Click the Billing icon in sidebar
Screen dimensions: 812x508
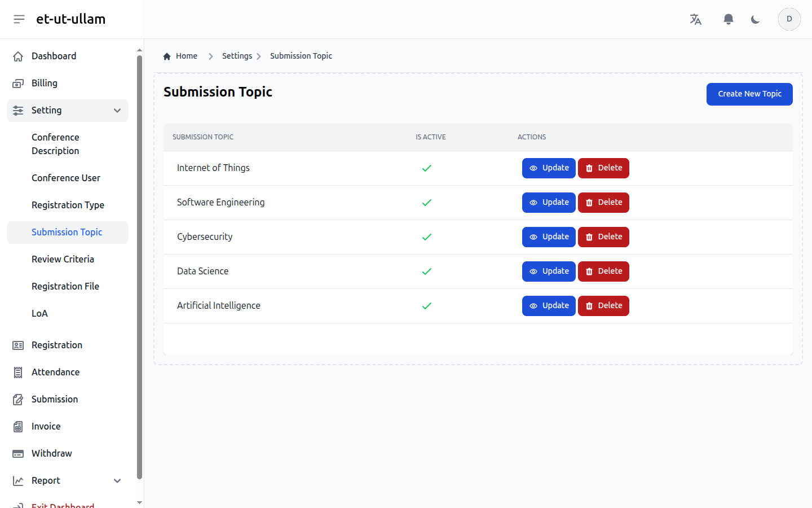click(x=18, y=84)
